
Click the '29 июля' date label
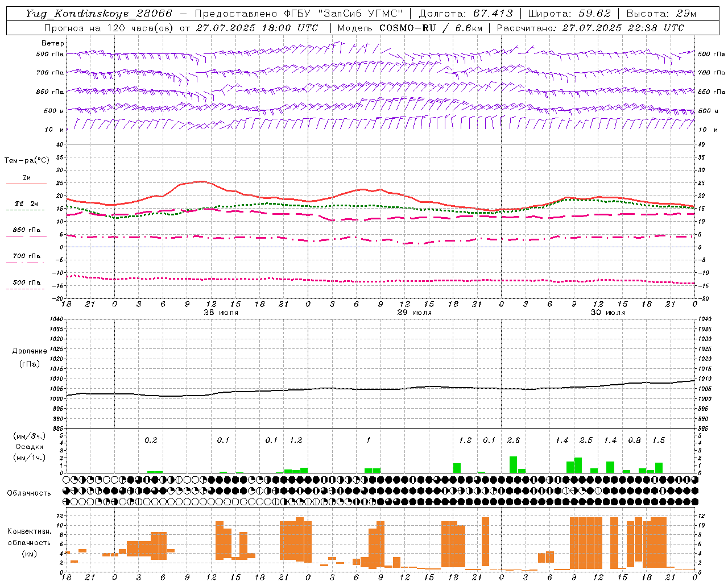pyautogui.click(x=414, y=313)
